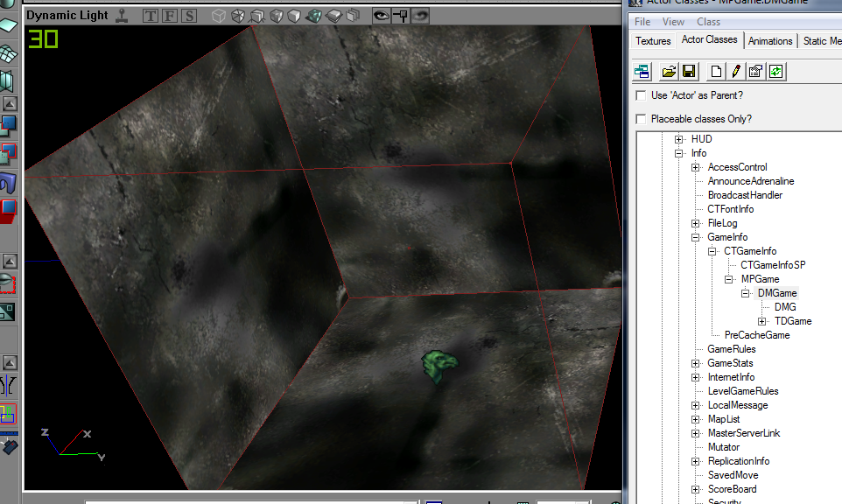Click the dock browser windows icon
This screenshot has height=504, width=842.
click(x=642, y=71)
